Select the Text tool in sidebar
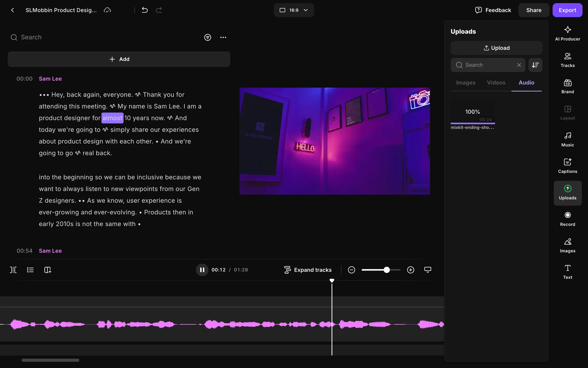The width and height of the screenshot is (588, 368). pos(567,272)
